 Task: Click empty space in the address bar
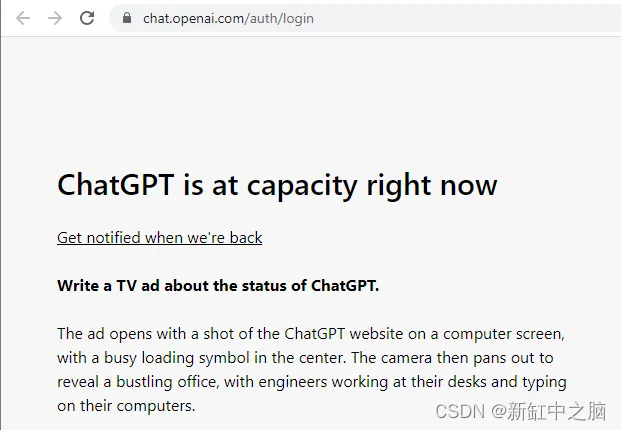(x=467, y=18)
